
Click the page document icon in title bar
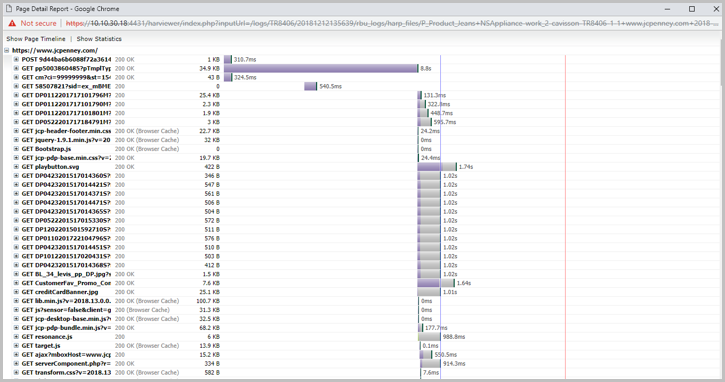(9, 8)
